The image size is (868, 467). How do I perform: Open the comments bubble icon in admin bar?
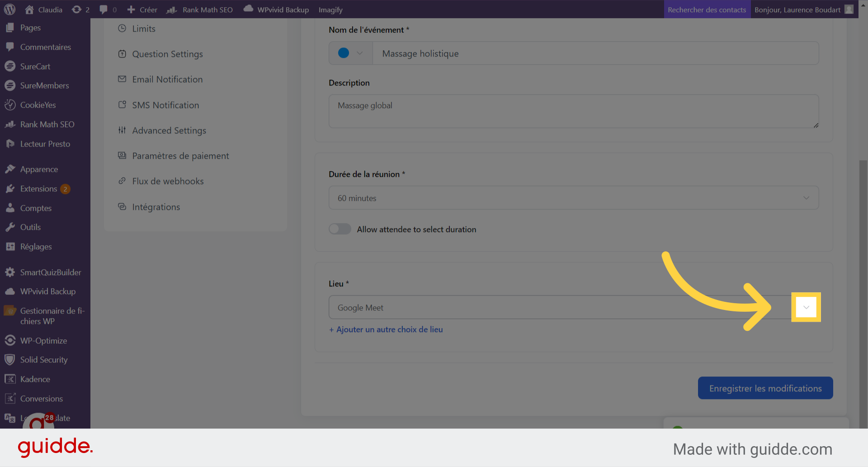coord(104,10)
